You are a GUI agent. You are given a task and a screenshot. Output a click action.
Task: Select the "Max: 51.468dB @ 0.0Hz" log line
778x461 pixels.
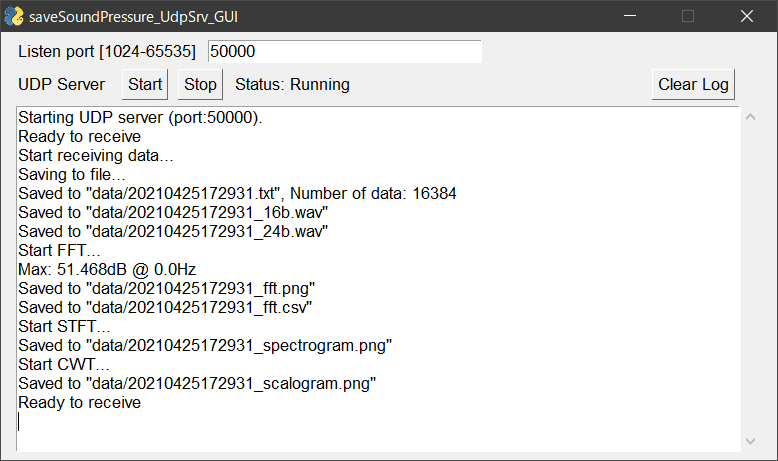point(108,270)
